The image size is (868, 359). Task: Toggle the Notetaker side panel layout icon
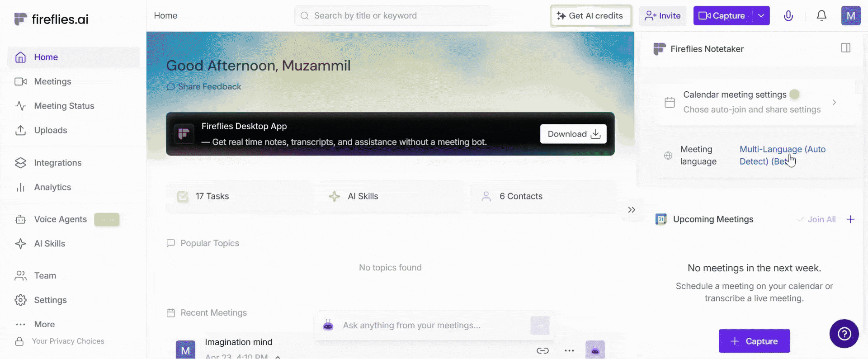(845, 48)
